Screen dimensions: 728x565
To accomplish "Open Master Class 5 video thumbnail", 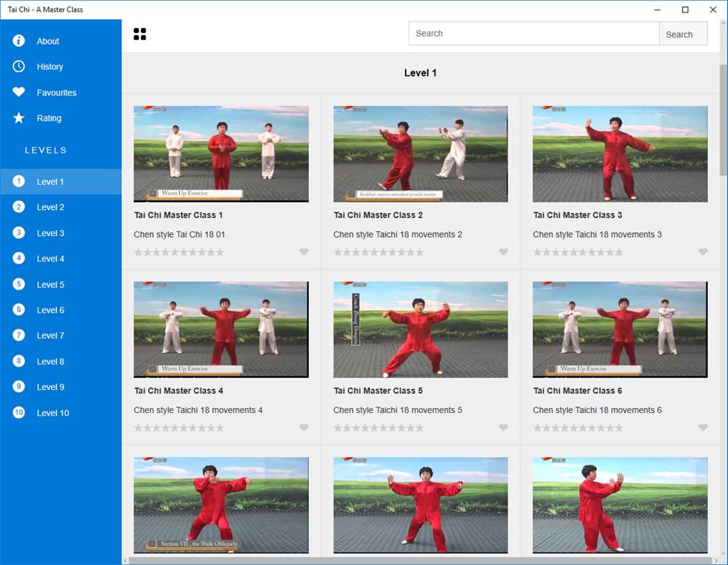I will (420, 329).
